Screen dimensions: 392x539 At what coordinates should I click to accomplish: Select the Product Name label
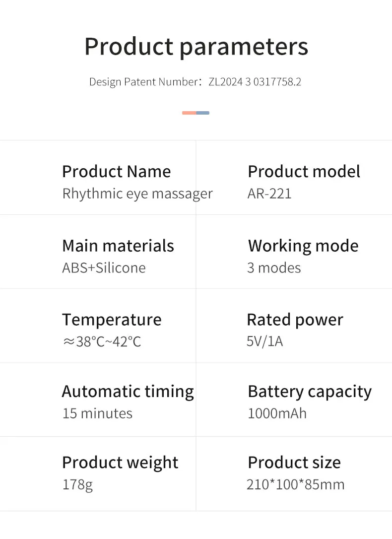pyautogui.click(x=116, y=172)
